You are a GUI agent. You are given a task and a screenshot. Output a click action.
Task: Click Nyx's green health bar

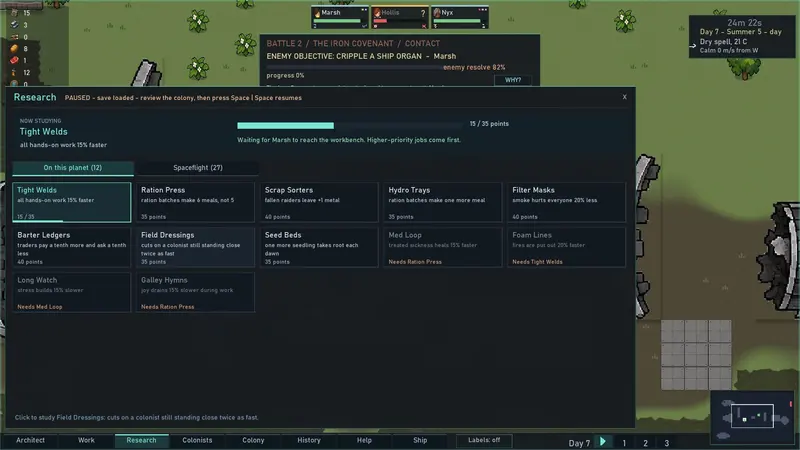coord(457,21)
